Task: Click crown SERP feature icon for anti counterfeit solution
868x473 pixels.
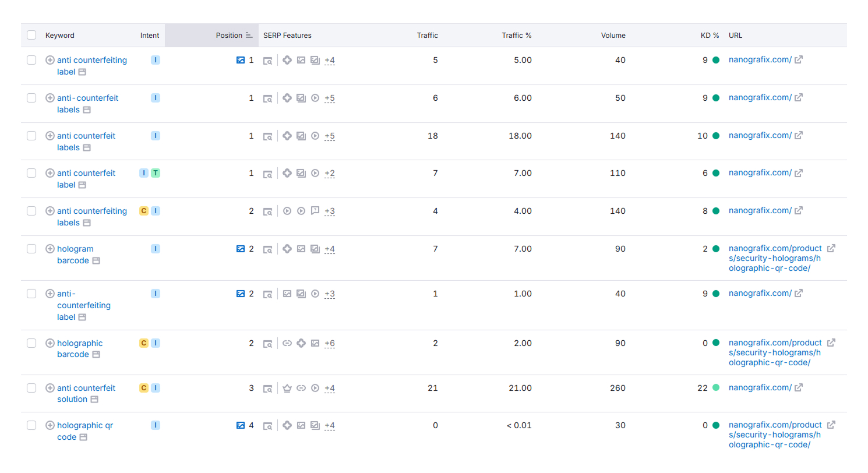Action: coord(287,388)
